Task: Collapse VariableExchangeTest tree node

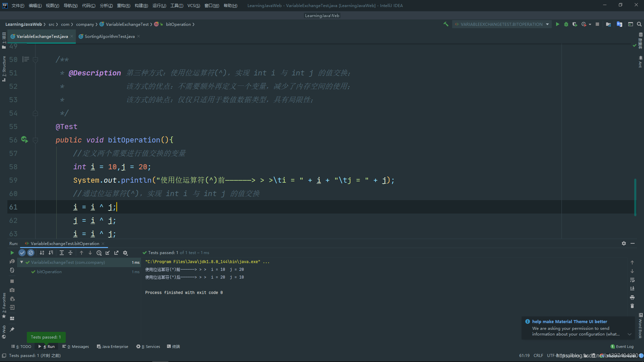Action: coord(21,262)
